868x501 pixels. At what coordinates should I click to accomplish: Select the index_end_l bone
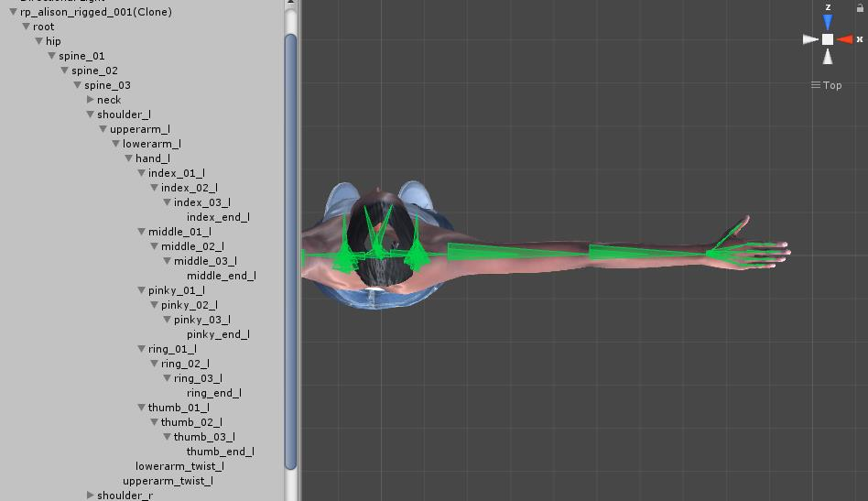click(x=218, y=217)
